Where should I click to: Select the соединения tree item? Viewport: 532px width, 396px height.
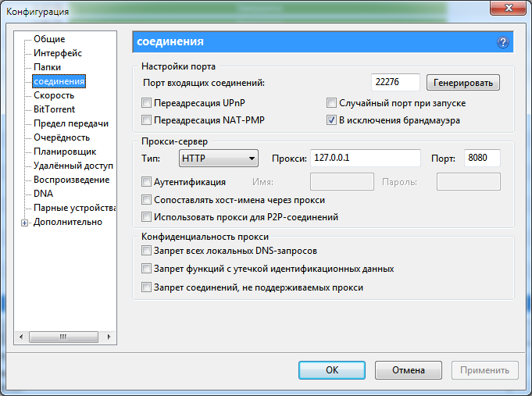[59, 81]
